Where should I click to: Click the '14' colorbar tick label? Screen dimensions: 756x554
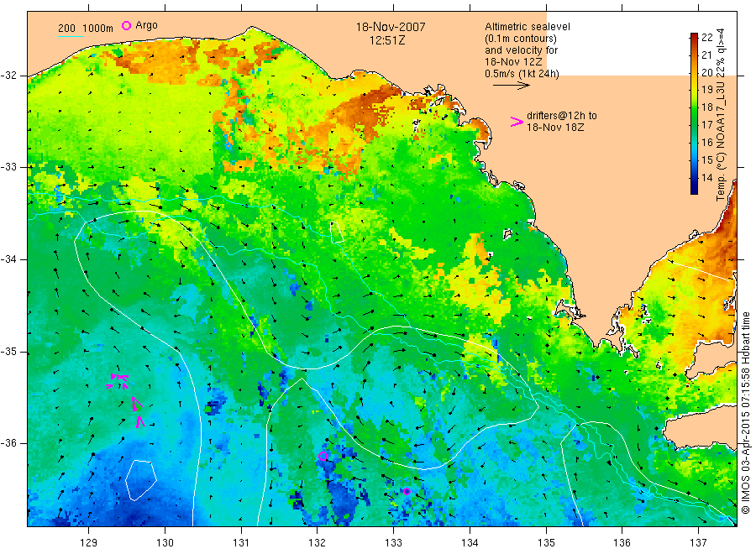[x=706, y=177]
